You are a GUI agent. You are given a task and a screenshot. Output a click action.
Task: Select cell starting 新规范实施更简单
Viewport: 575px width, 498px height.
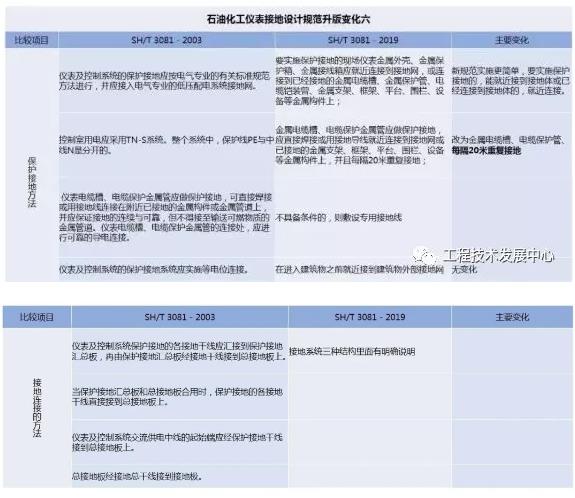tap(511, 81)
